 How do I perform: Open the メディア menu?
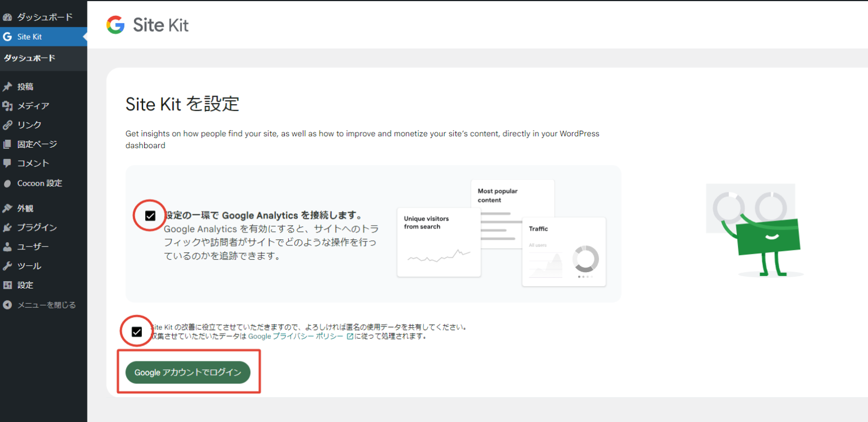tap(44, 106)
